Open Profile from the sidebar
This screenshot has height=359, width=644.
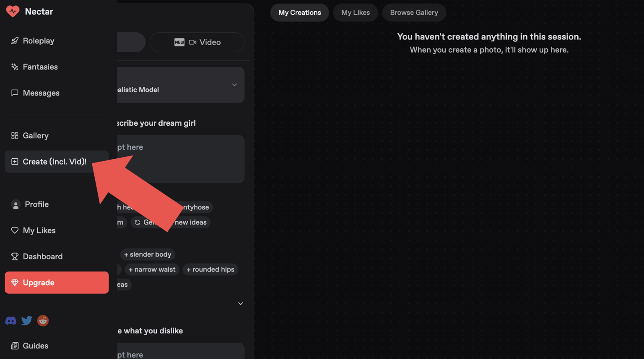coord(57,204)
